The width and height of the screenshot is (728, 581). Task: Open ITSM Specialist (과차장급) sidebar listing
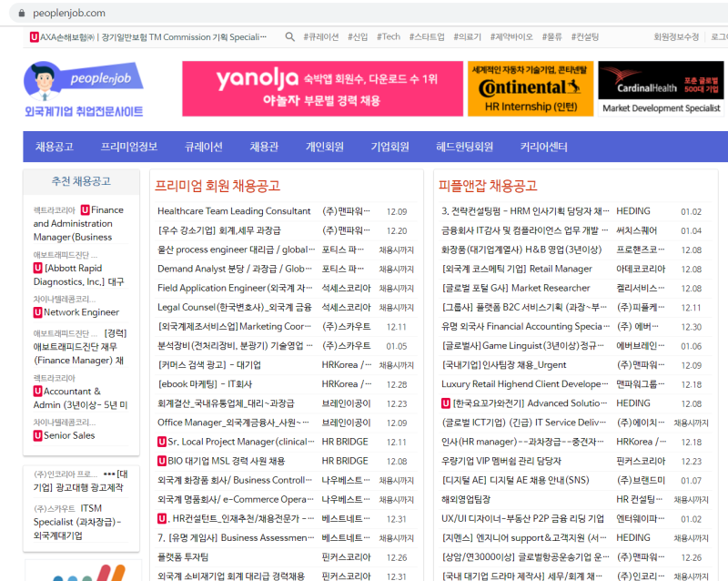(77, 522)
